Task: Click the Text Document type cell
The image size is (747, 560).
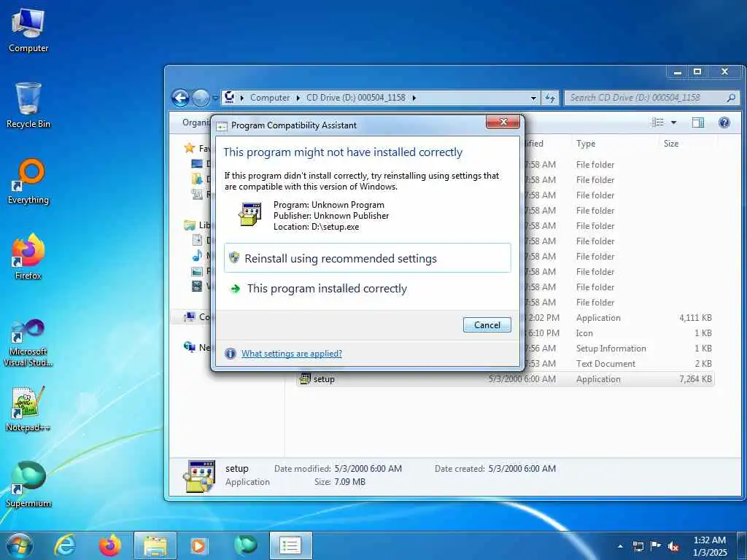Action: point(605,363)
